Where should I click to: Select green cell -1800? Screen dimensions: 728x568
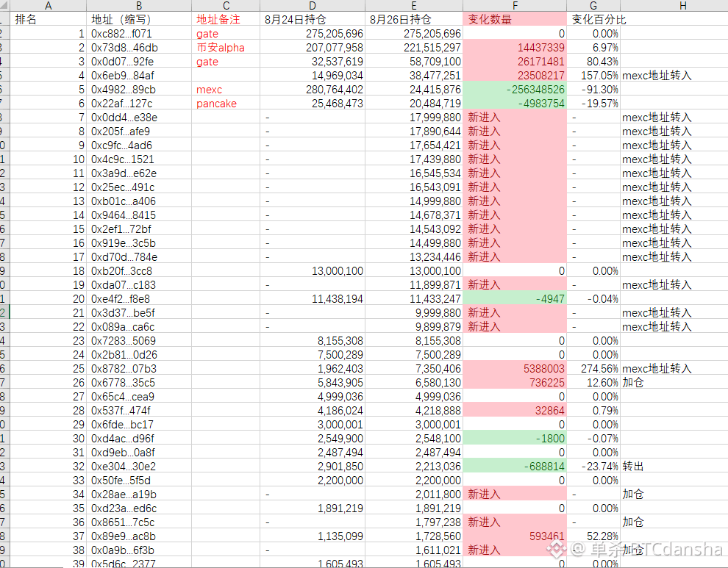coord(515,438)
